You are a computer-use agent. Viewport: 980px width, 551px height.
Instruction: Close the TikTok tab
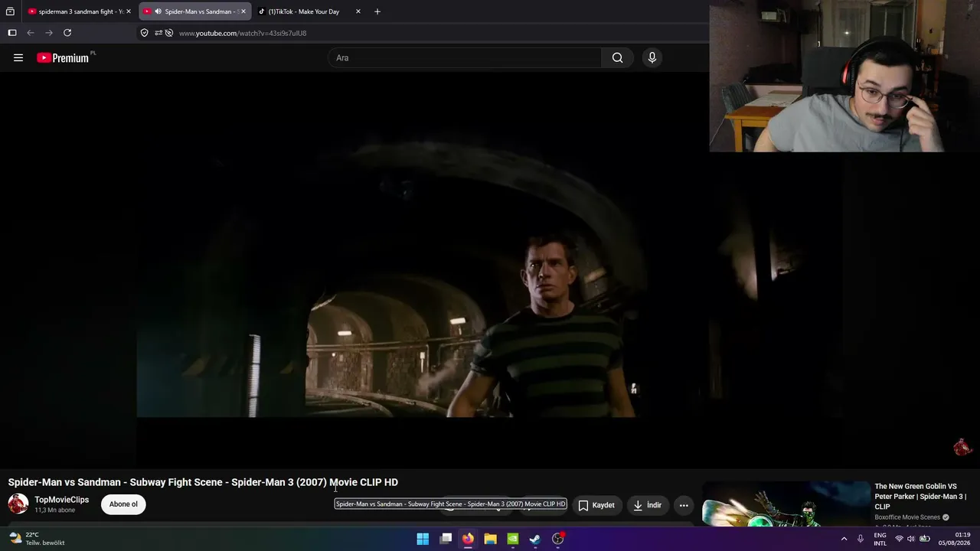coord(358,11)
